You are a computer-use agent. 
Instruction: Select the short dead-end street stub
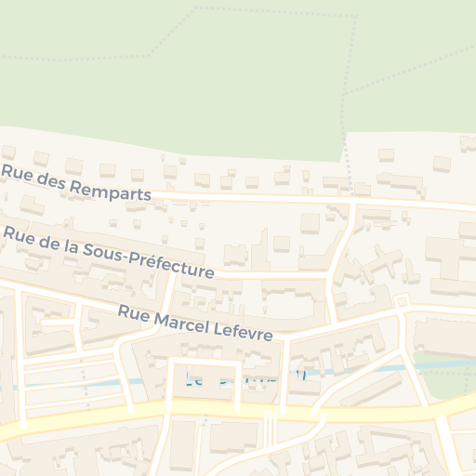(x=59, y=323)
